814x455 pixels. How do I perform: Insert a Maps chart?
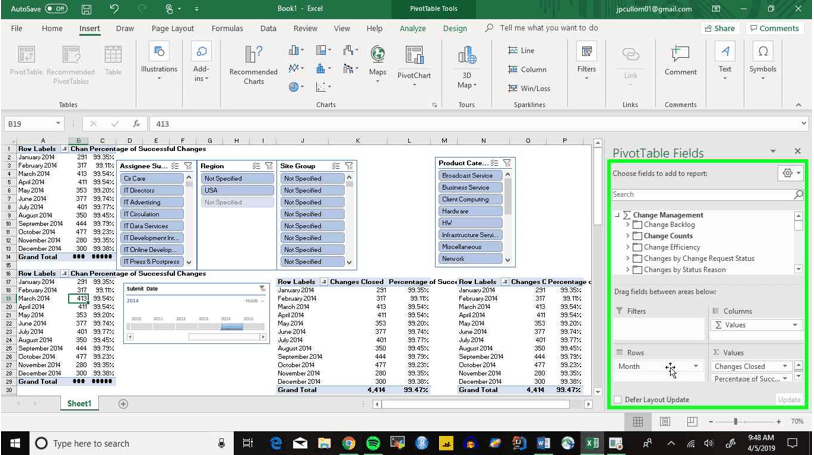(377, 63)
